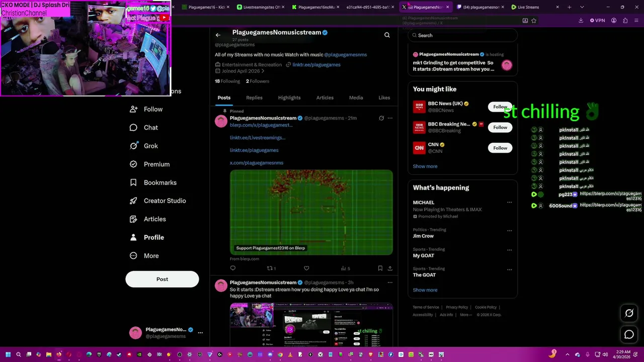Open Chat in the left sidebar

point(144,128)
